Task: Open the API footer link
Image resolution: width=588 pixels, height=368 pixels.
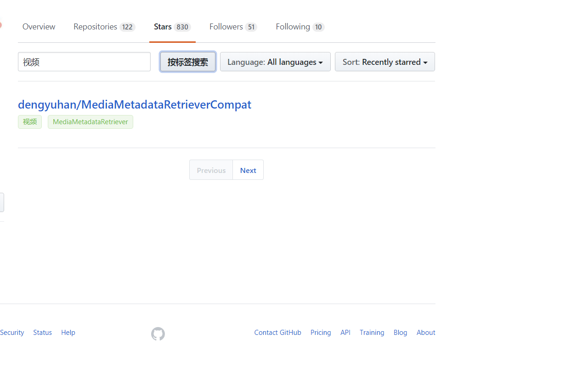Action: coord(345,333)
